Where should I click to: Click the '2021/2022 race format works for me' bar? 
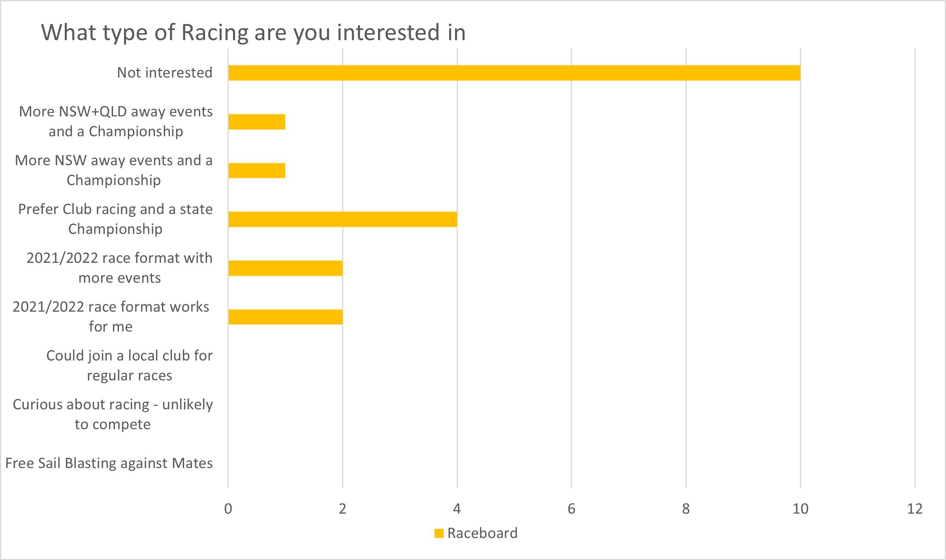[x=285, y=317]
